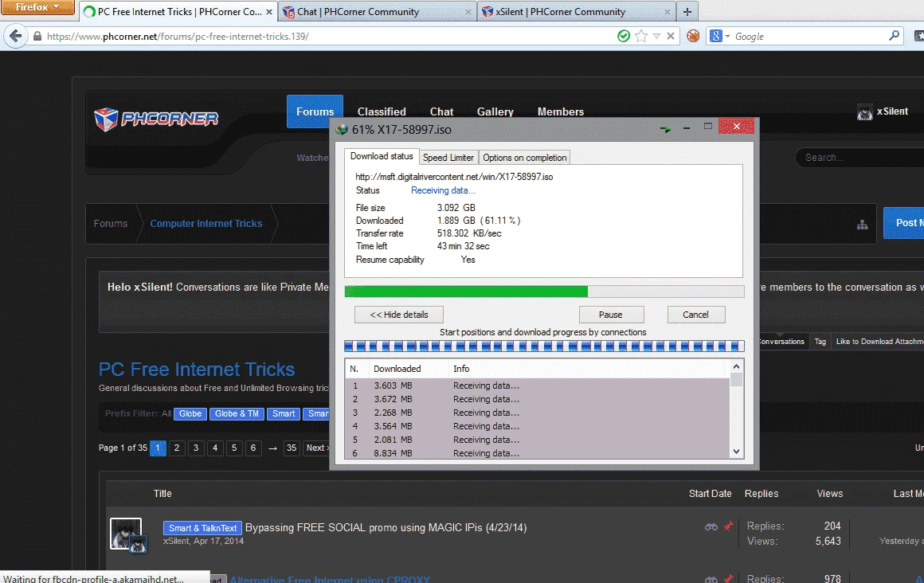Open Computer Internet Tricks breadcrumb

click(x=206, y=224)
